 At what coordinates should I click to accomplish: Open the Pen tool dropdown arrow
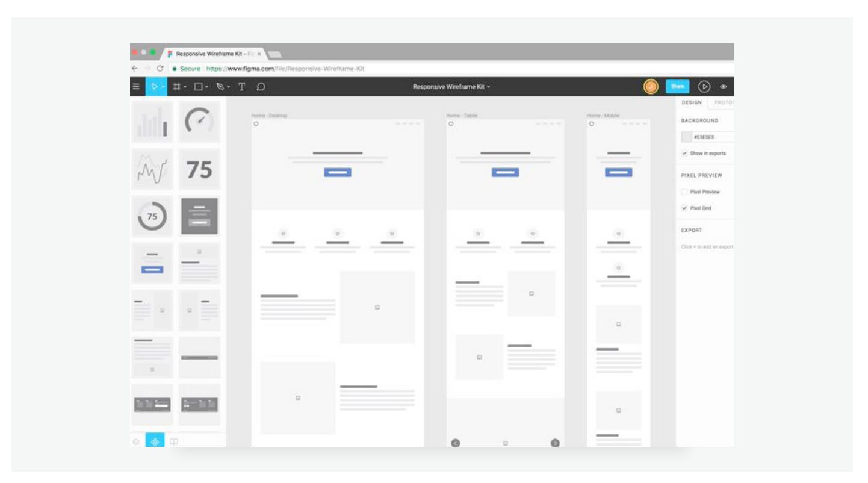pyautogui.click(x=229, y=87)
